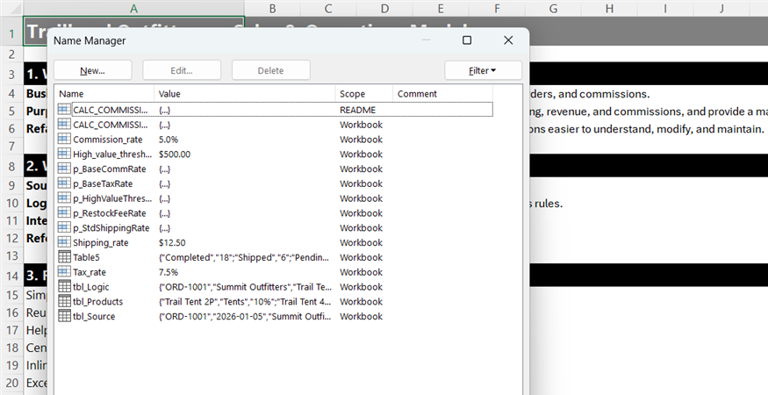Select column H header in the spreadsheet

[609, 8]
